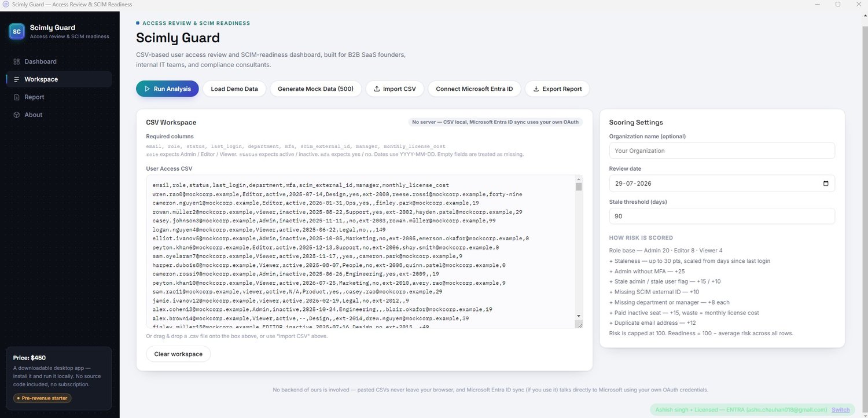
Task: Switch licensed account via Switch link
Action: pos(841,410)
